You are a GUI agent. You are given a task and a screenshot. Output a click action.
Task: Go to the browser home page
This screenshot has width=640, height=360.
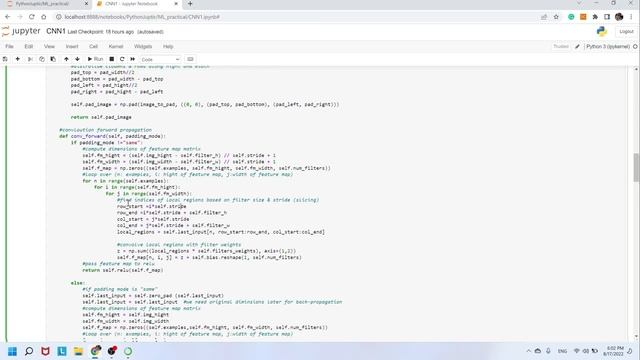pyautogui.click(x=44, y=17)
